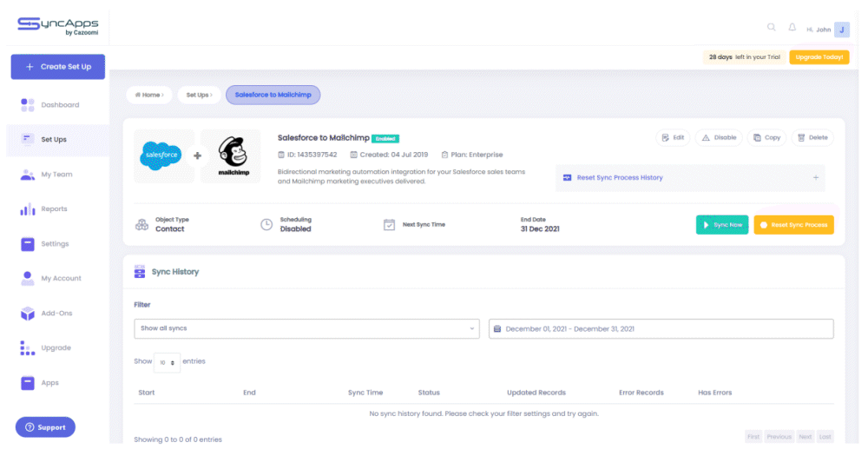Click the Enabled status badge

click(x=385, y=138)
